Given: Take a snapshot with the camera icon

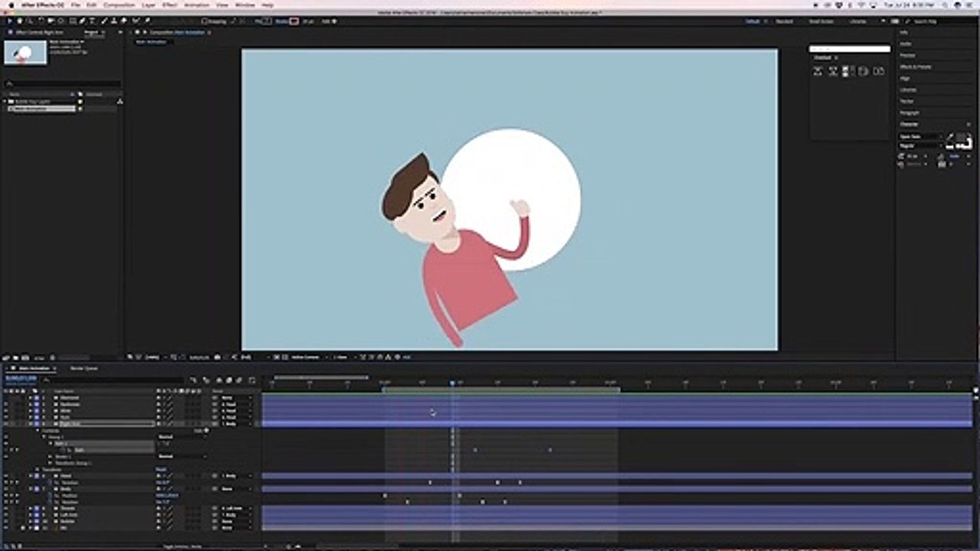Looking at the screenshot, I should (217, 357).
